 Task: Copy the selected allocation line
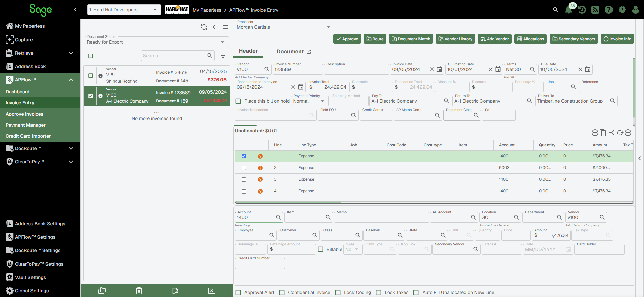click(x=603, y=133)
